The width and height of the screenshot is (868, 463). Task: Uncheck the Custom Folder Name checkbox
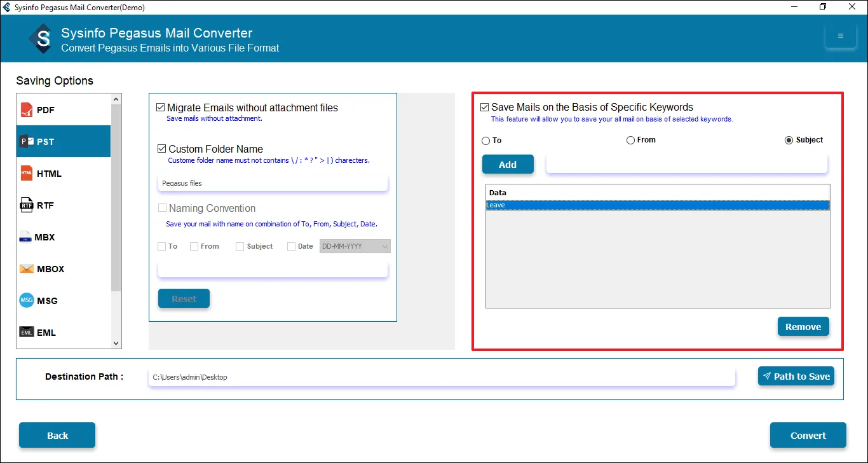click(x=162, y=149)
